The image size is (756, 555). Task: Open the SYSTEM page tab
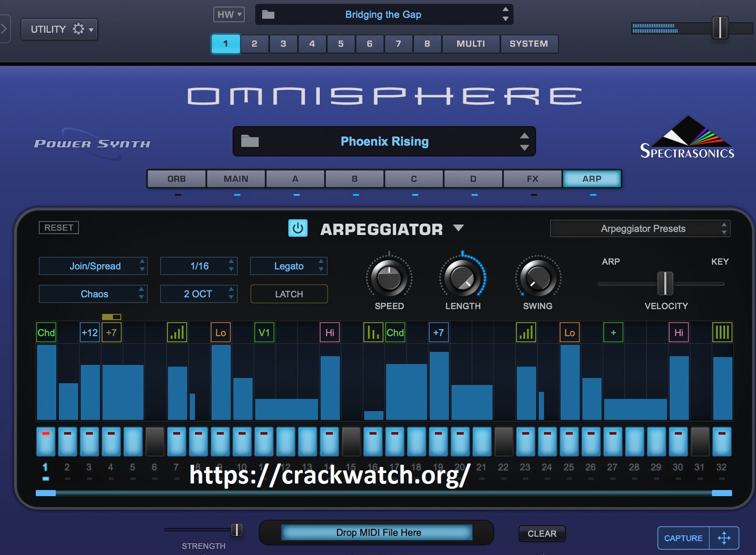pyautogui.click(x=529, y=44)
